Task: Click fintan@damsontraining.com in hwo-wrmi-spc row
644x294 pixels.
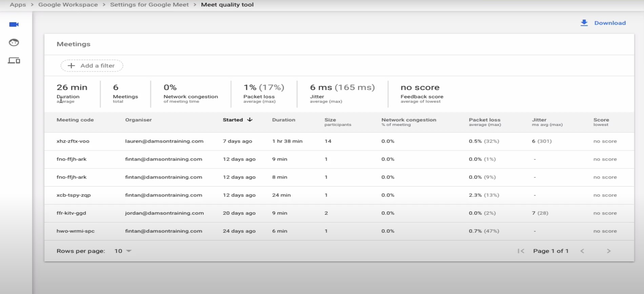Action: coord(164,231)
